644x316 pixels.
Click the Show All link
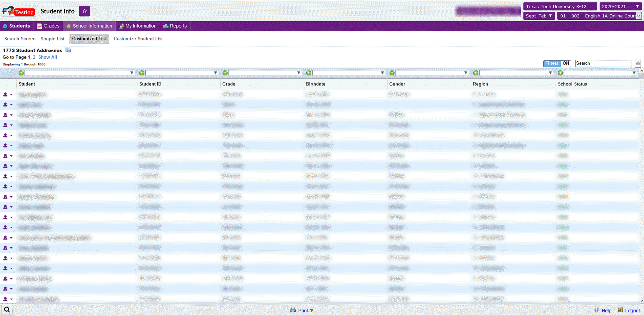(x=48, y=57)
